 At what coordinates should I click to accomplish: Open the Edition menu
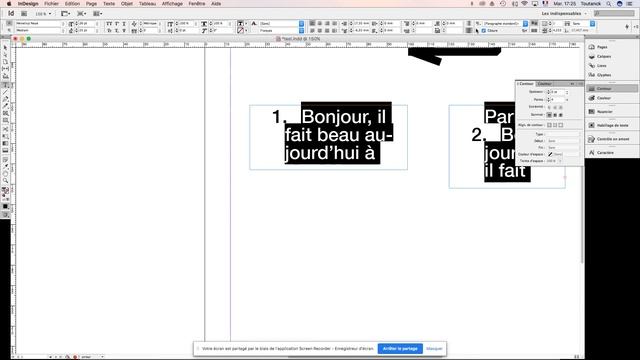click(72, 4)
